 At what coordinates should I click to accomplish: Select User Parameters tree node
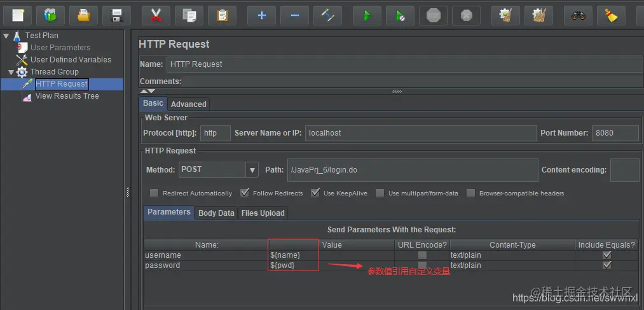point(60,48)
